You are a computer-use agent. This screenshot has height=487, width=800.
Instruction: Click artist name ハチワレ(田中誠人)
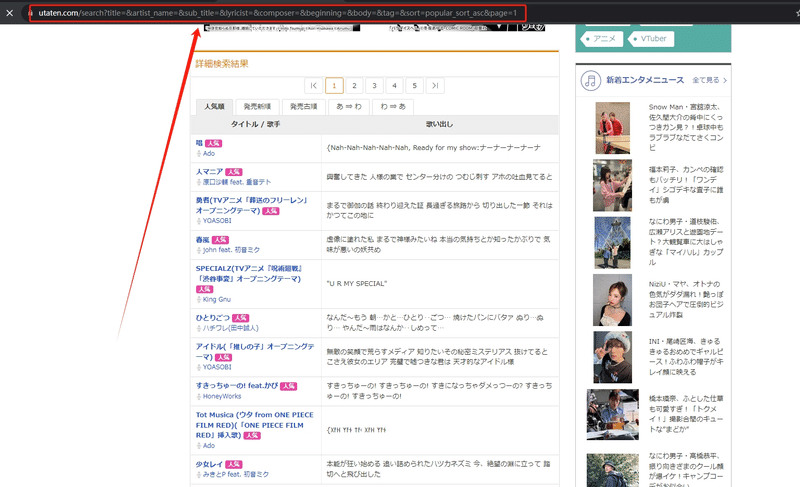click(x=231, y=328)
